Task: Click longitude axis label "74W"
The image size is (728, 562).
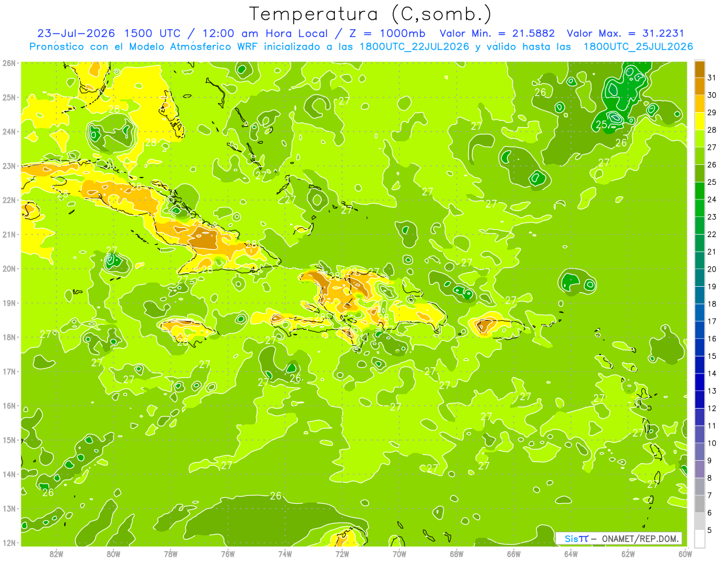Action: point(285,554)
